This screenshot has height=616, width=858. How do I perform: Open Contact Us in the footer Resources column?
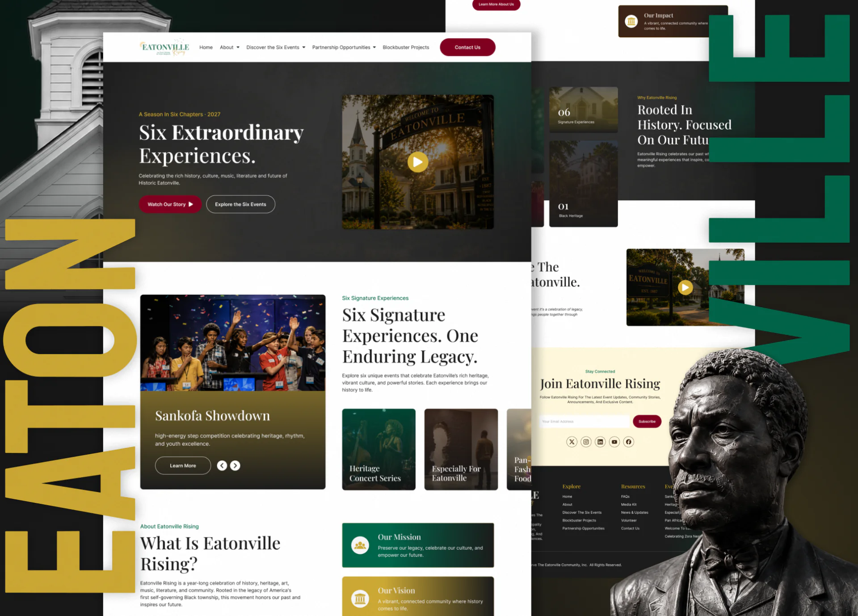[630, 528]
